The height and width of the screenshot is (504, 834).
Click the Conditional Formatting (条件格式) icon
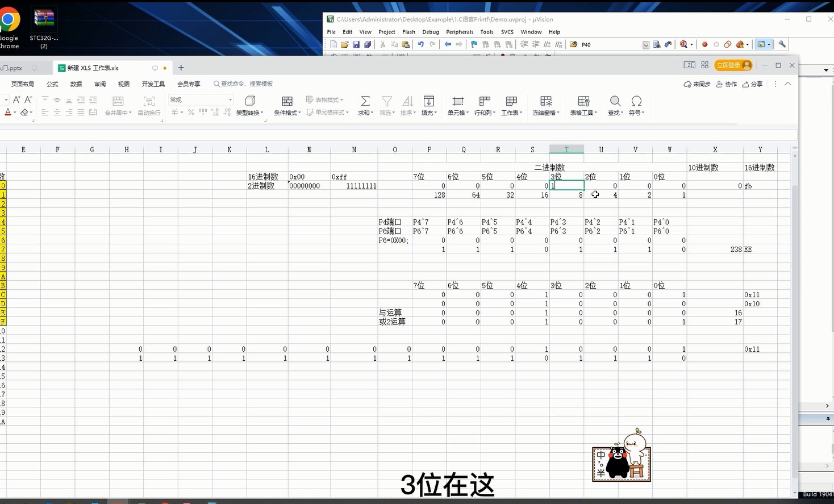pyautogui.click(x=287, y=101)
